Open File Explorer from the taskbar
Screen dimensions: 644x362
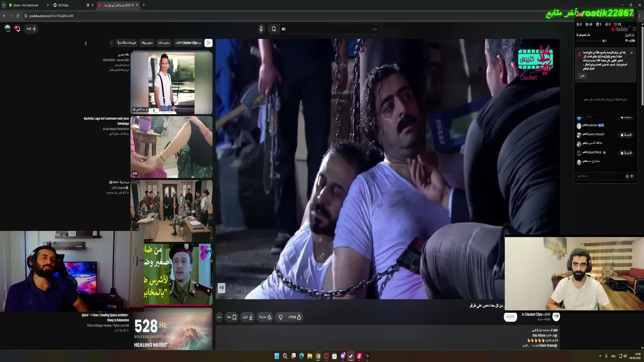[310, 356]
